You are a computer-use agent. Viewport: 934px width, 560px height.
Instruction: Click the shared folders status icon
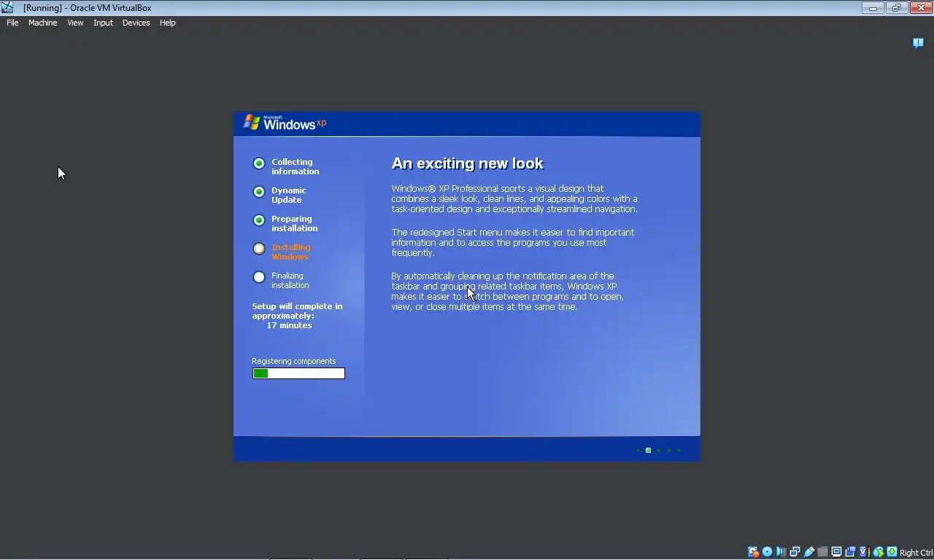(822, 552)
